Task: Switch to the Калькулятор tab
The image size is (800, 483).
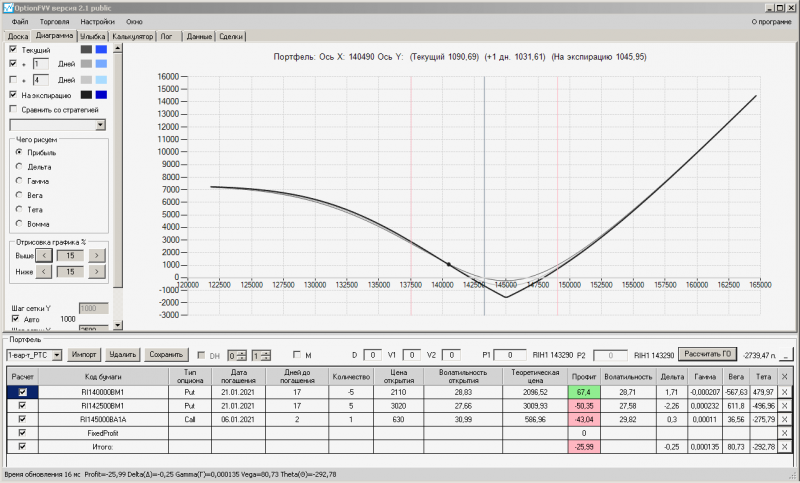Action: [x=133, y=36]
